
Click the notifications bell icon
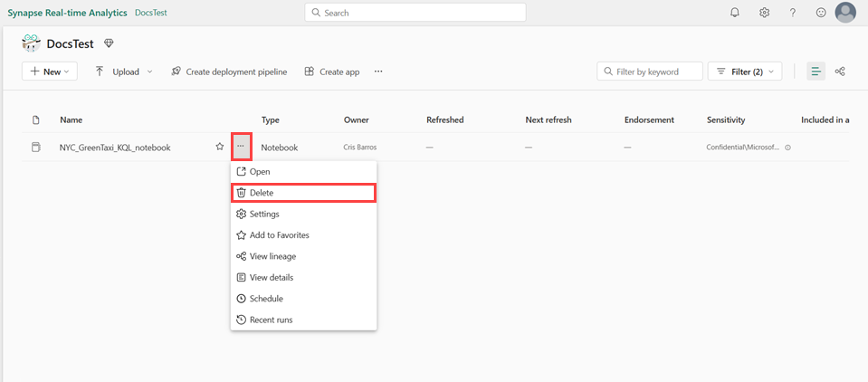click(x=735, y=13)
